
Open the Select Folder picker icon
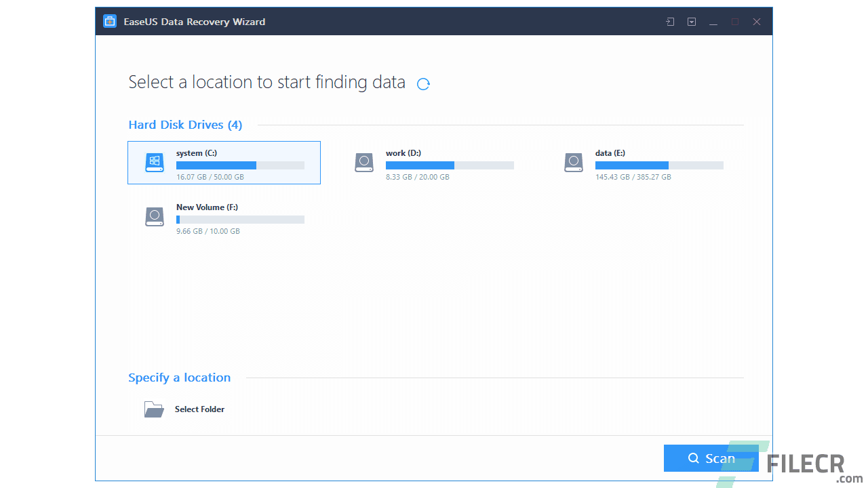[154, 409]
